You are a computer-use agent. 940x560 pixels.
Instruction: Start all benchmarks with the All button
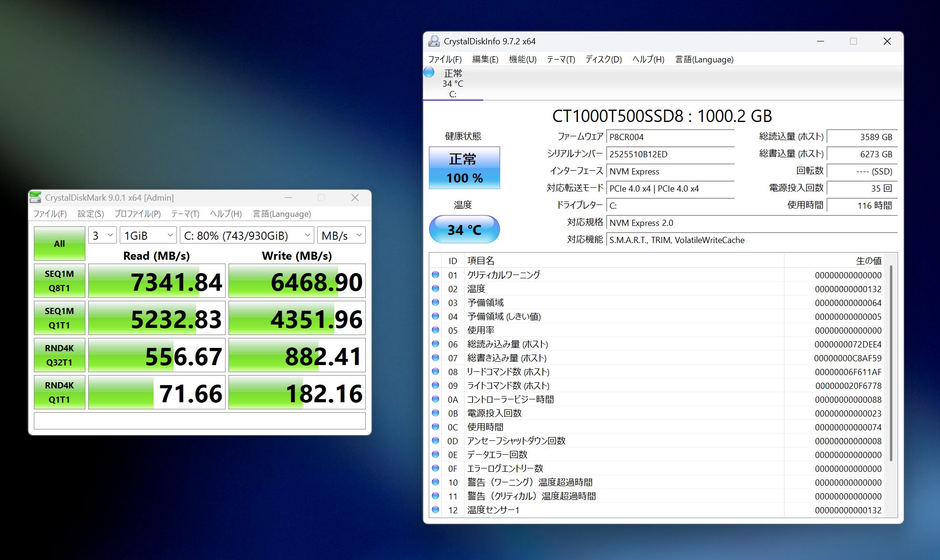[x=59, y=243]
